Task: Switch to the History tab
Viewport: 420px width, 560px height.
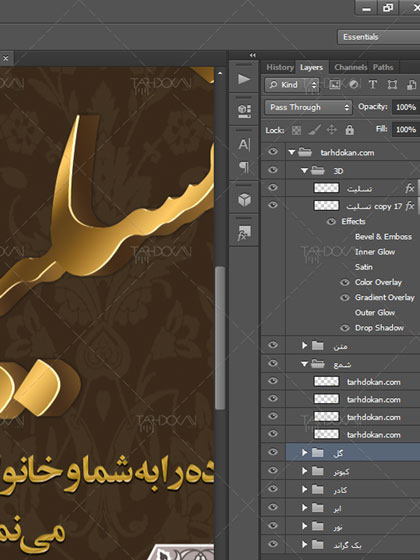Action: (280, 67)
